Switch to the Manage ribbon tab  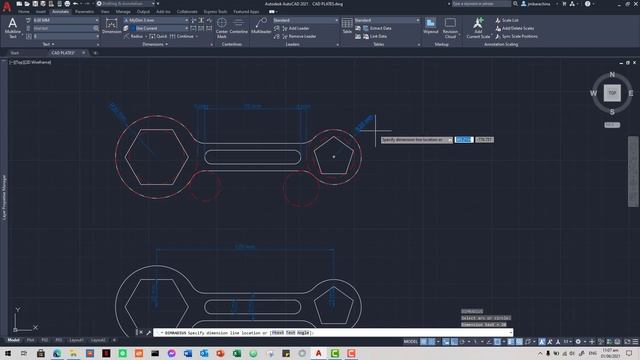(x=123, y=12)
